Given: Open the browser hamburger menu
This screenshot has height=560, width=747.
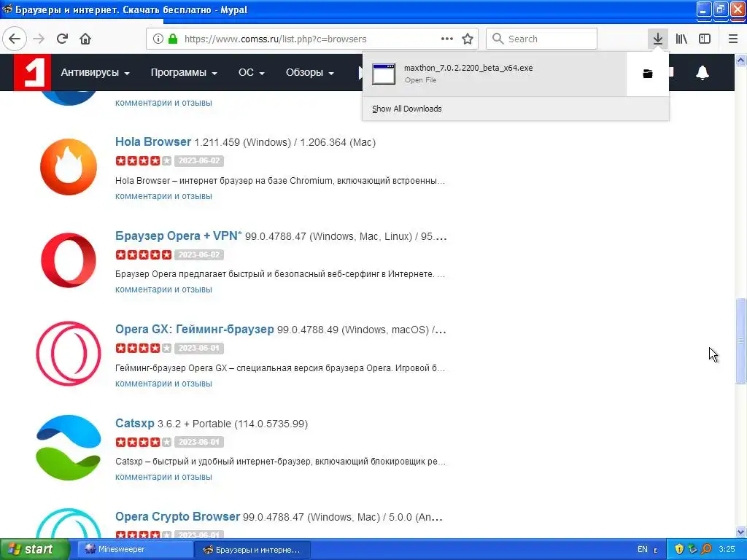Looking at the screenshot, I should (x=732, y=39).
